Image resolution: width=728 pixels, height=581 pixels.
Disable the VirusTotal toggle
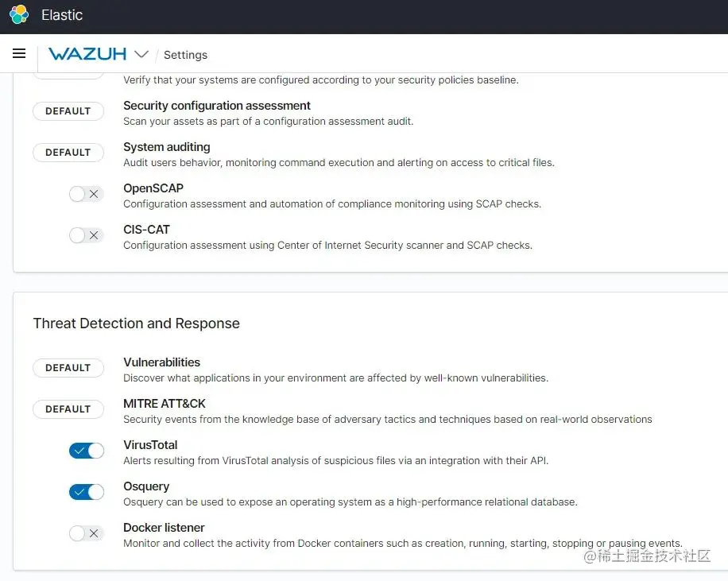pos(87,451)
